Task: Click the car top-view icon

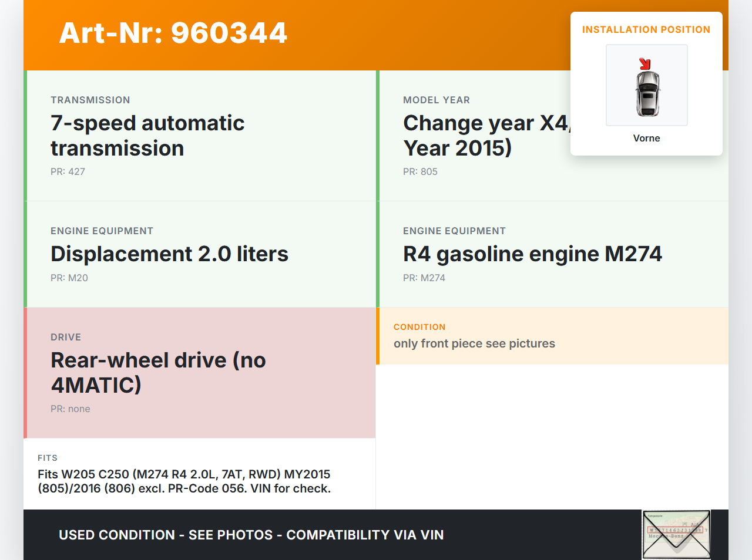Action: 647,93
